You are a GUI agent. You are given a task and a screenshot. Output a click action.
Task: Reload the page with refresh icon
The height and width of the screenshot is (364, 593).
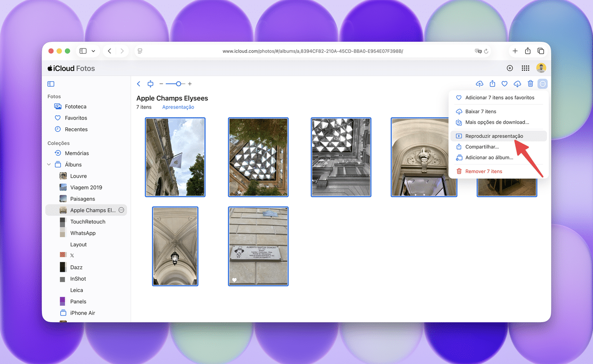(x=486, y=51)
